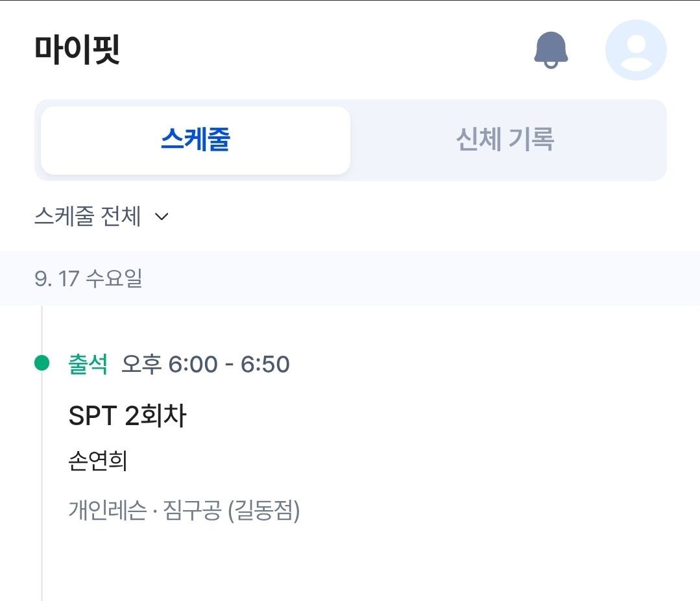Click trainer name 손연희

[x=98, y=462]
